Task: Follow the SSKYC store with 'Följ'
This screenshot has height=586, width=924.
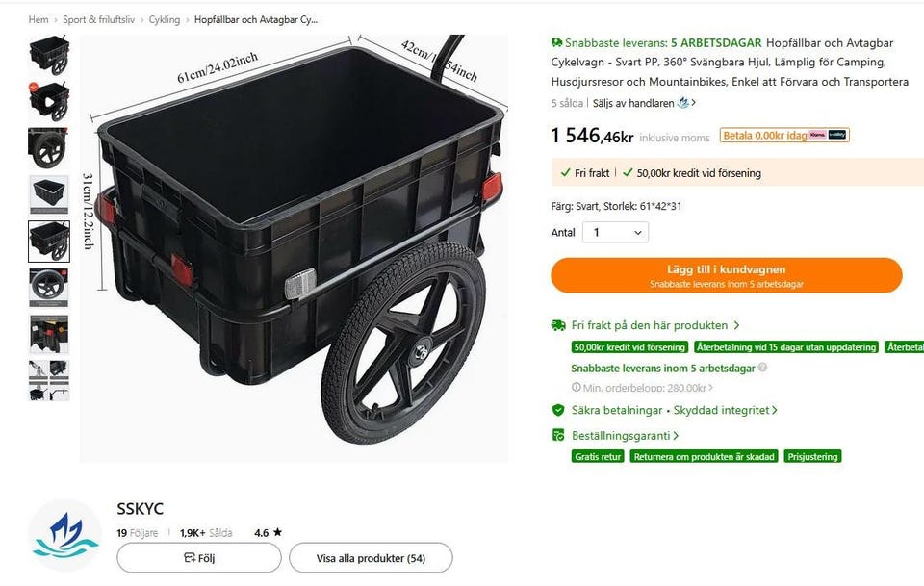Action: (x=198, y=558)
